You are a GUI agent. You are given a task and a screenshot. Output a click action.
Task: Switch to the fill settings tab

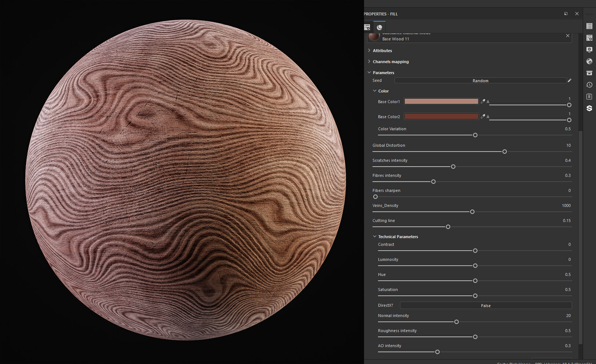click(x=367, y=27)
